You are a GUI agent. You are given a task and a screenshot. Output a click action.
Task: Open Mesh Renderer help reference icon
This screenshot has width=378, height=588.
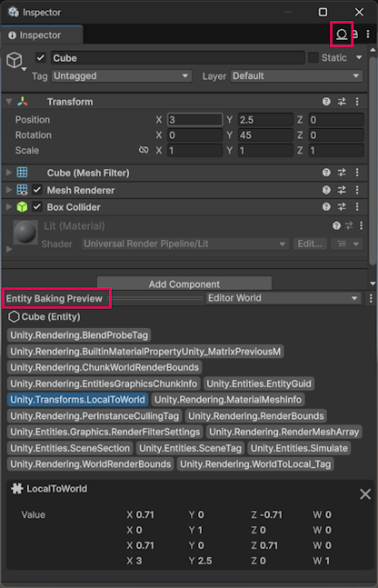point(326,190)
